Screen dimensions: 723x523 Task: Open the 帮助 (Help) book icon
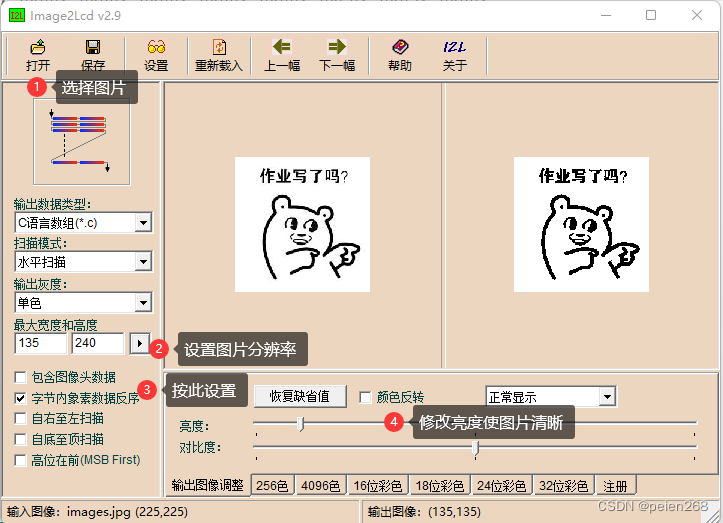pos(400,47)
